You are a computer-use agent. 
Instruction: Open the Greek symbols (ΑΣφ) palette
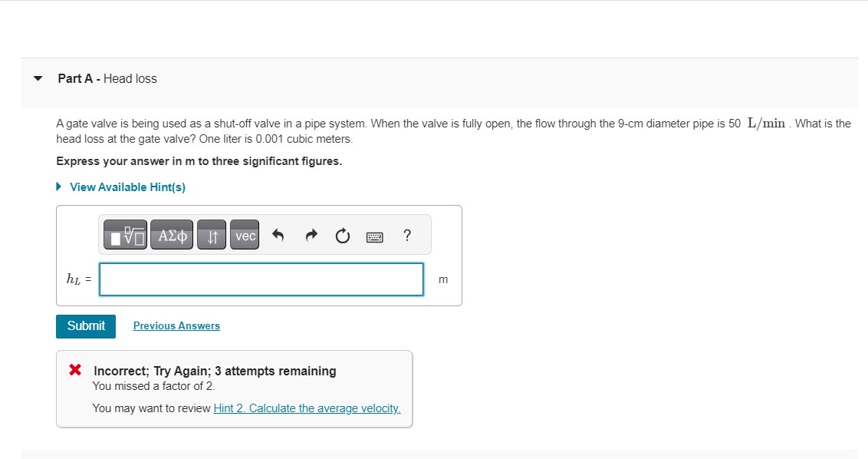click(x=171, y=236)
